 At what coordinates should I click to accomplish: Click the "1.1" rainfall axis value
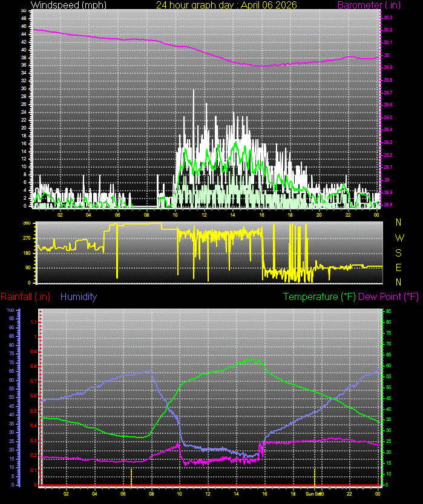(34, 322)
